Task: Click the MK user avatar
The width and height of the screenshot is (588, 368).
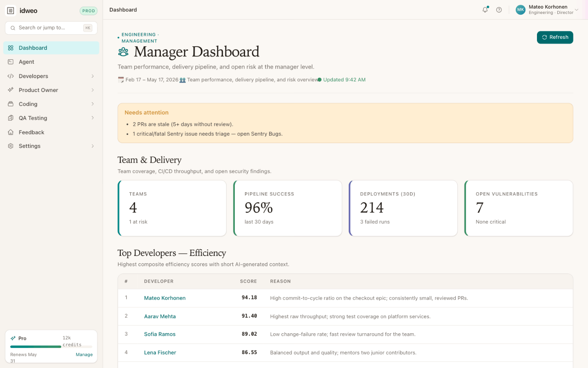Action: pos(520,10)
